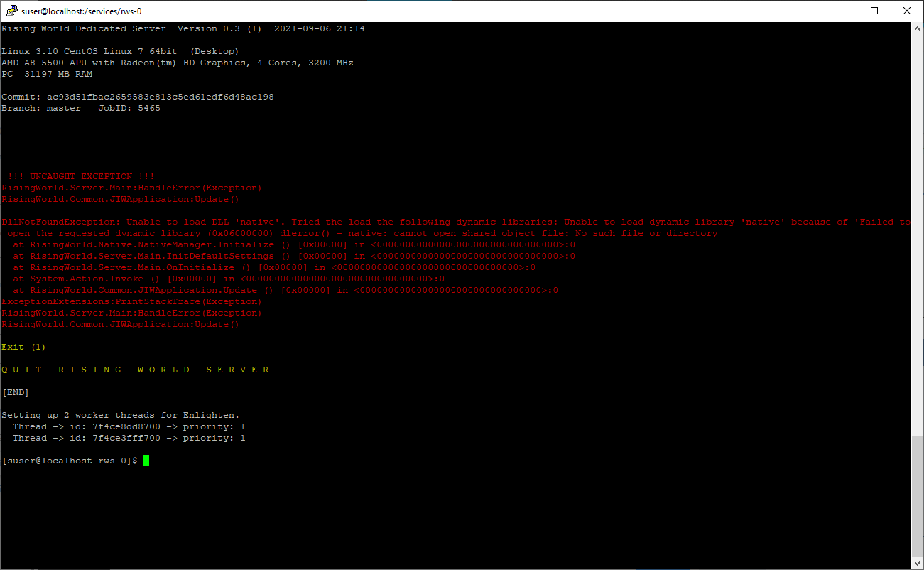Close the PuTTY session window
924x570 pixels.
tap(907, 11)
